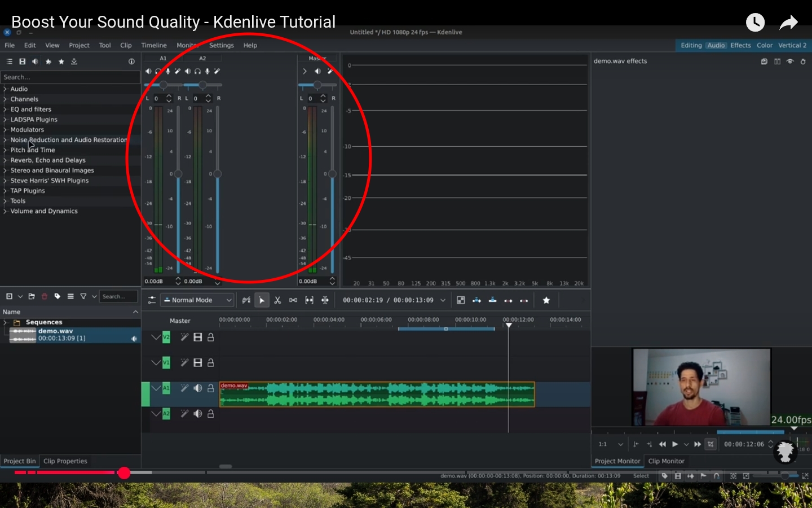The width and height of the screenshot is (812, 508).
Task: Expand Noise Reduction and Audio Restoration
Action: pyautogui.click(x=5, y=140)
